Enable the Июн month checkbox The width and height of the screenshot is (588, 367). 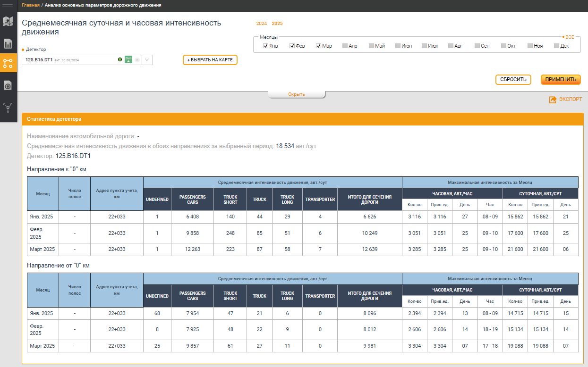coord(398,46)
